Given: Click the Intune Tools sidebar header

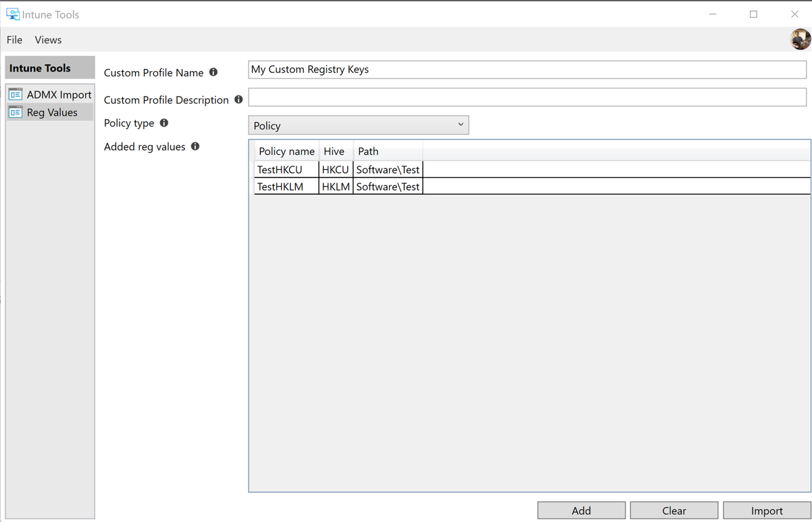Looking at the screenshot, I should [x=50, y=68].
